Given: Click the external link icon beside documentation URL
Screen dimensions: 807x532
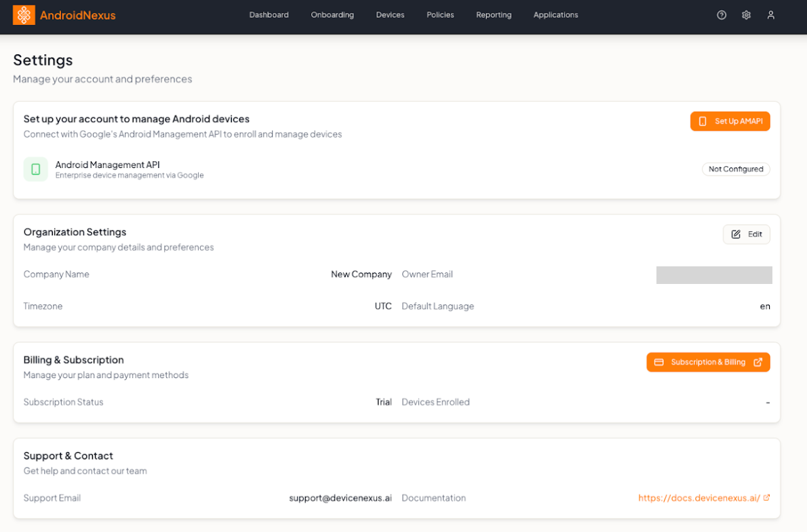Looking at the screenshot, I should (766, 497).
